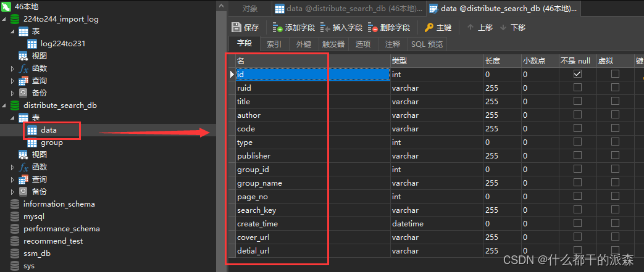The image size is (644, 272).
Task: Click the Move Down arrow icon
Action: [503, 28]
